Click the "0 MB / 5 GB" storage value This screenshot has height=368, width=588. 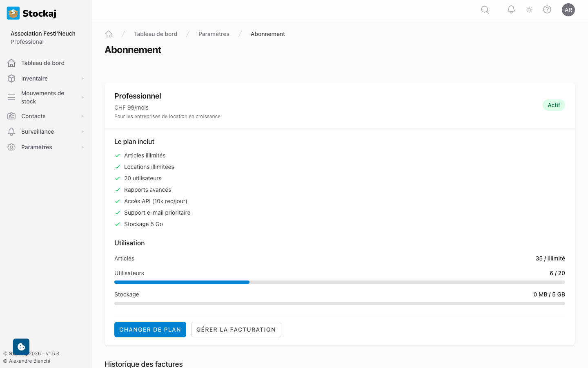click(549, 294)
